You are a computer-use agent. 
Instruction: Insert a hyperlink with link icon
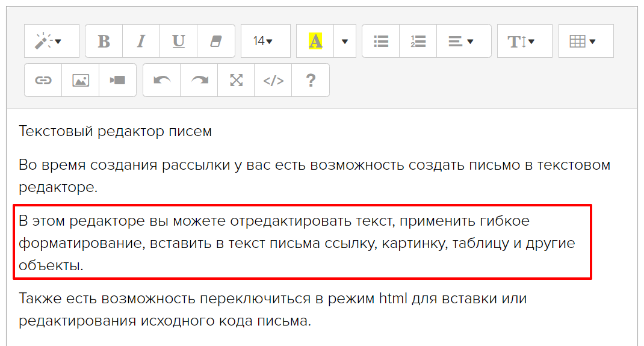tap(43, 80)
